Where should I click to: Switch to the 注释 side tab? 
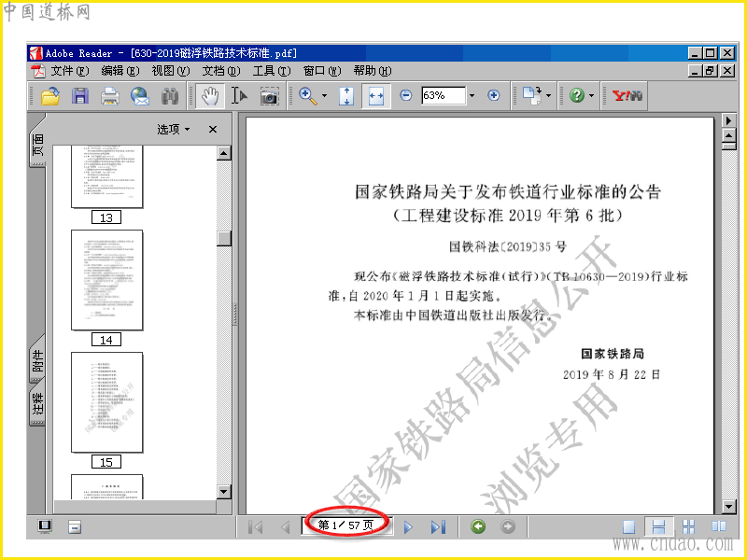tap(37, 403)
